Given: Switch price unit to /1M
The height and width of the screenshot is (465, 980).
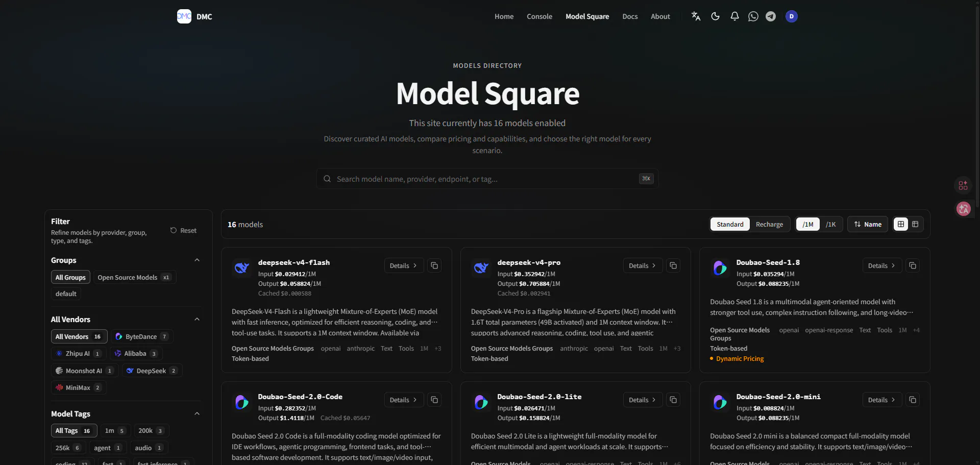Looking at the screenshot, I should (808, 224).
